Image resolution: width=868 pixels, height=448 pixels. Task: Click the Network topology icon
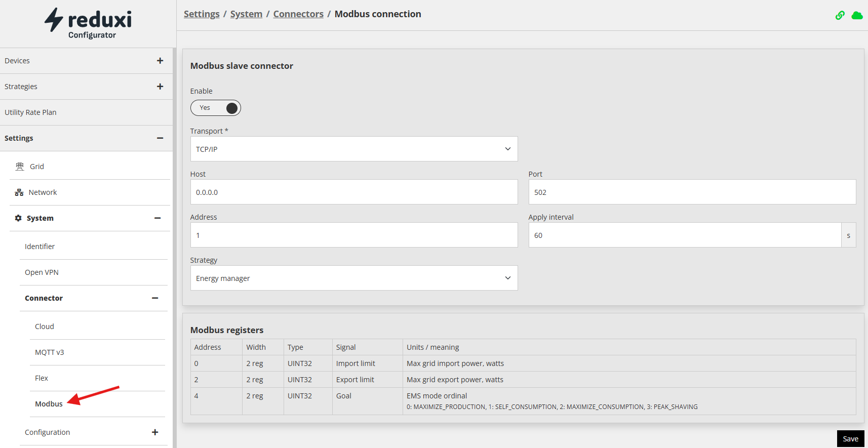pos(19,192)
